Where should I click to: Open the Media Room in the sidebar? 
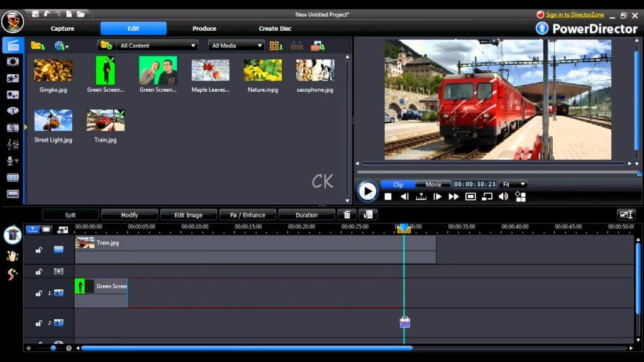tap(12, 44)
